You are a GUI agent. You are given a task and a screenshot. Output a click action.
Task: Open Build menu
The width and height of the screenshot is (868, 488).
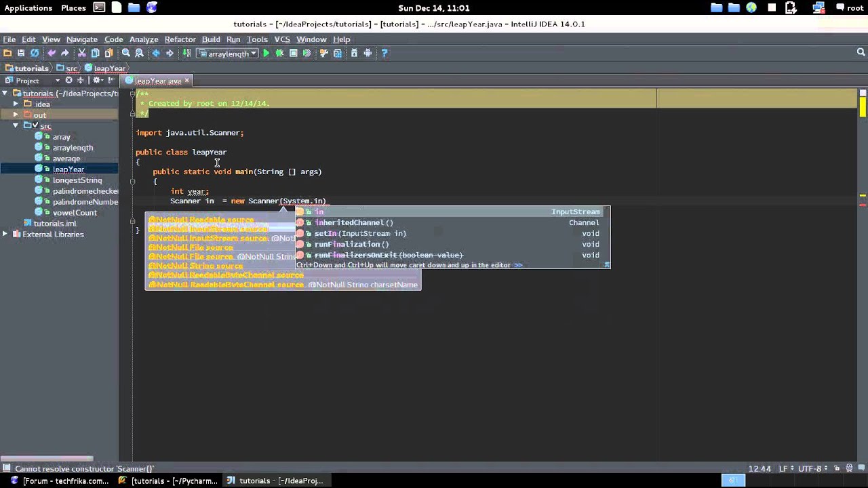[211, 39]
